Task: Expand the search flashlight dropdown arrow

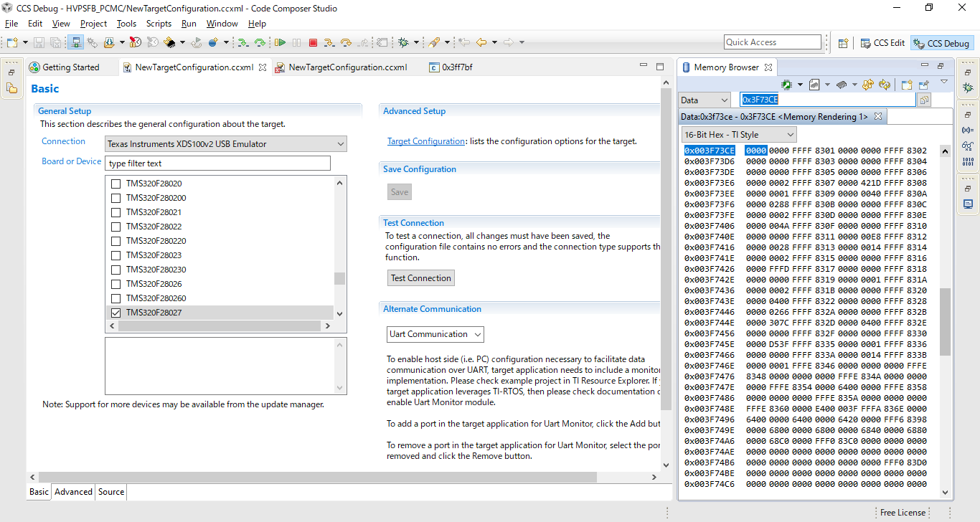Action: (447, 42)
